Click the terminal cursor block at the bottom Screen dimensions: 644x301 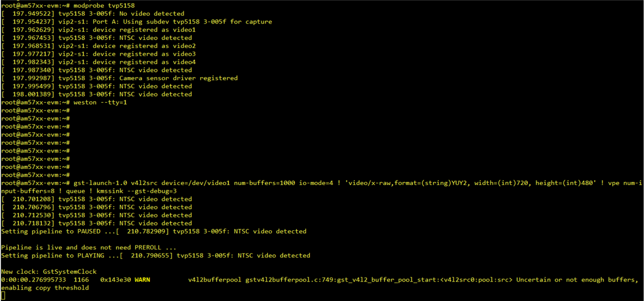tap(3, 296)
